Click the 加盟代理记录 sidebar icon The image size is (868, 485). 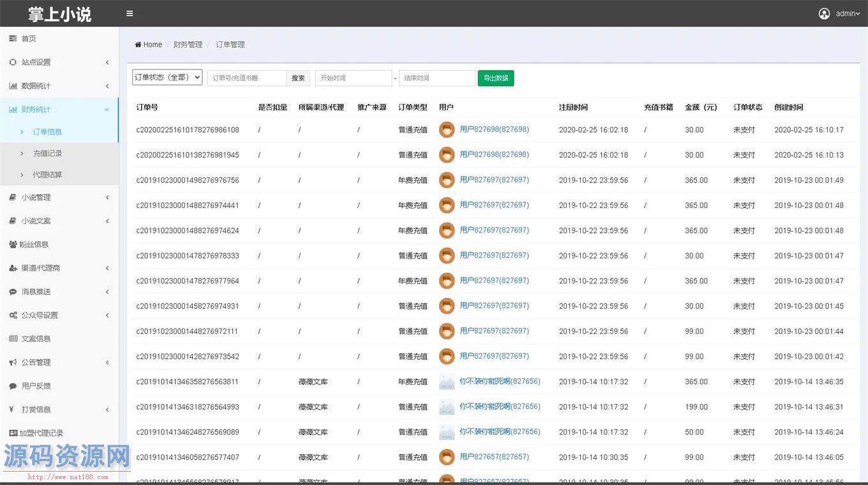click(x=14, y=433)
